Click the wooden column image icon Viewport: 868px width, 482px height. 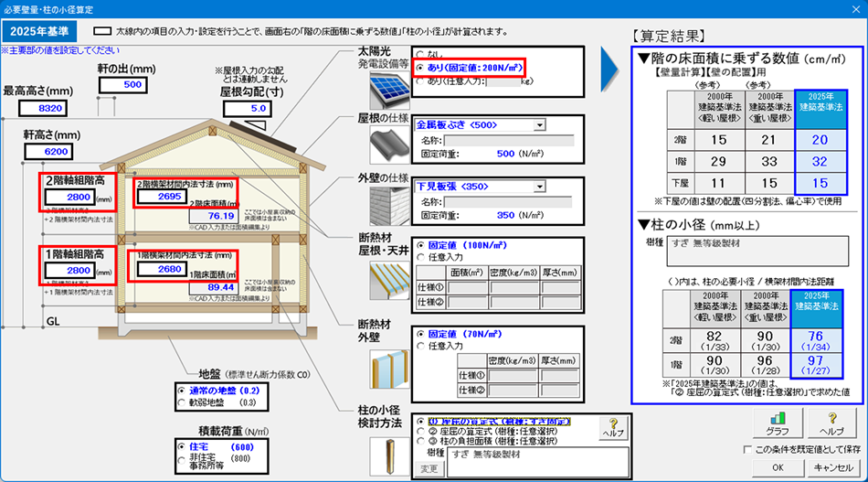[390, 456]
